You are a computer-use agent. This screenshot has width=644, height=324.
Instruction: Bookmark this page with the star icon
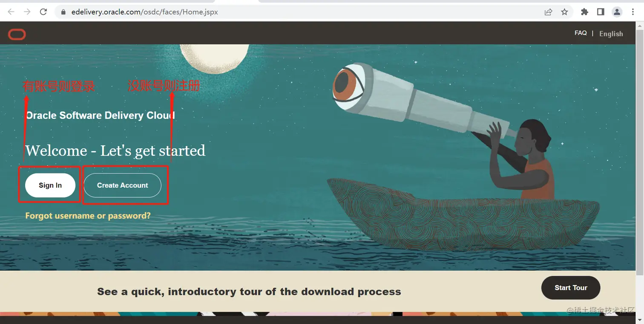pos(565,12)
